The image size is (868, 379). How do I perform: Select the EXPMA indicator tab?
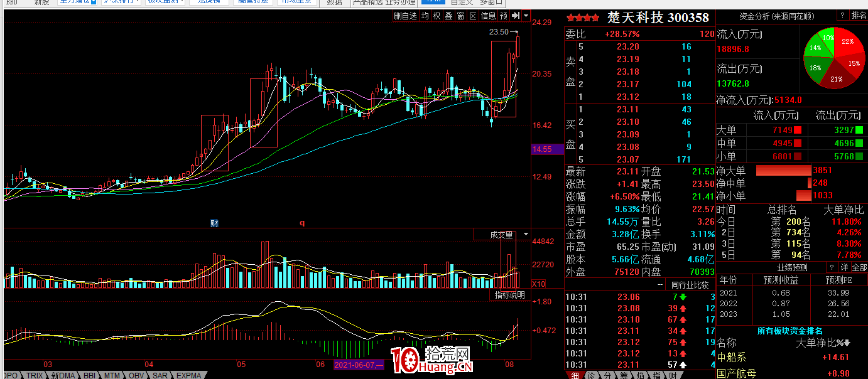[188, 375]
